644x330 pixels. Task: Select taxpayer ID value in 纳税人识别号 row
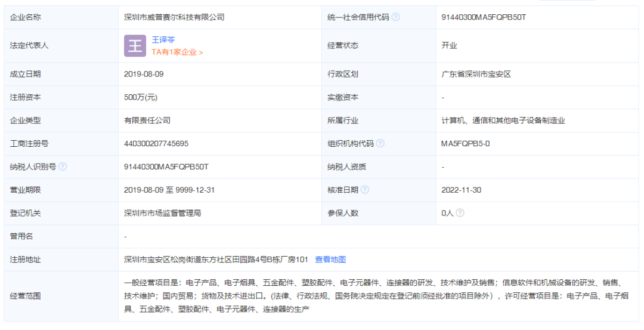[166, 167]
